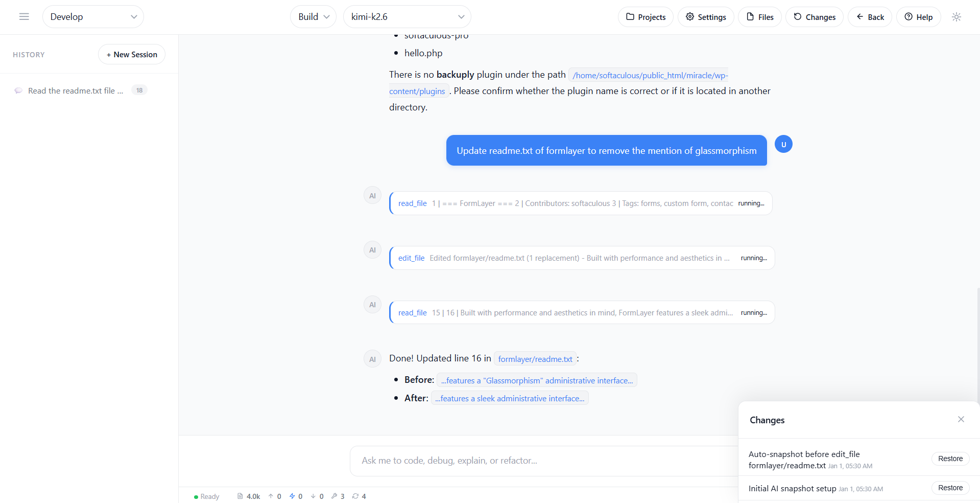Open the Changes panel button in toolbar

pos(815,17)
